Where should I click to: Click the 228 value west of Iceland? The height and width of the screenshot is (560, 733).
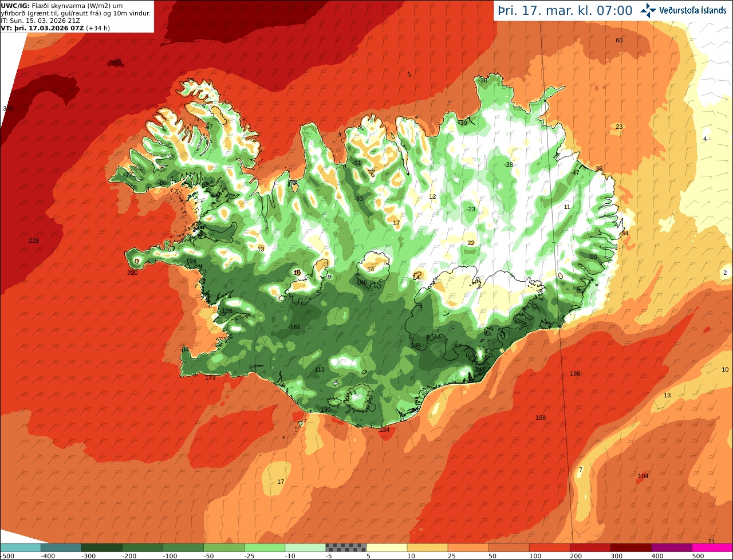(34, 240)
